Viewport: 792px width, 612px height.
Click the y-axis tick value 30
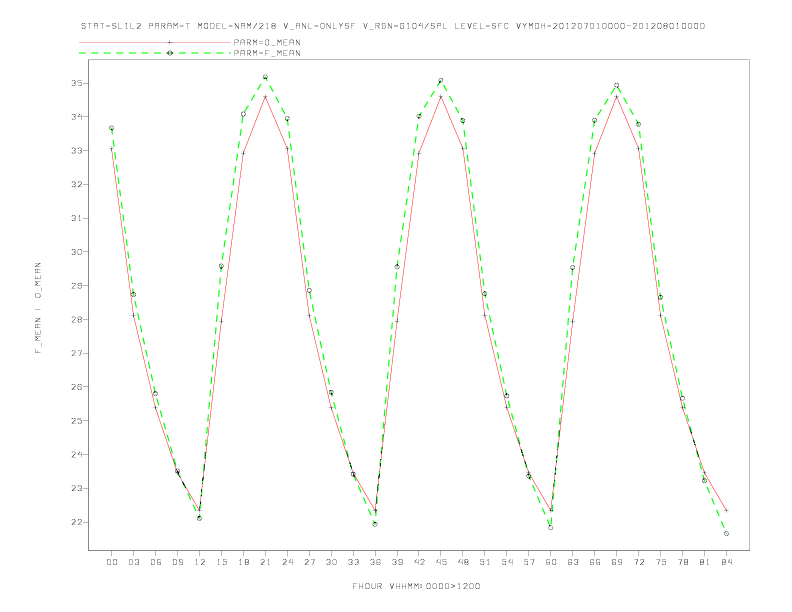click(x=76, y=252)
